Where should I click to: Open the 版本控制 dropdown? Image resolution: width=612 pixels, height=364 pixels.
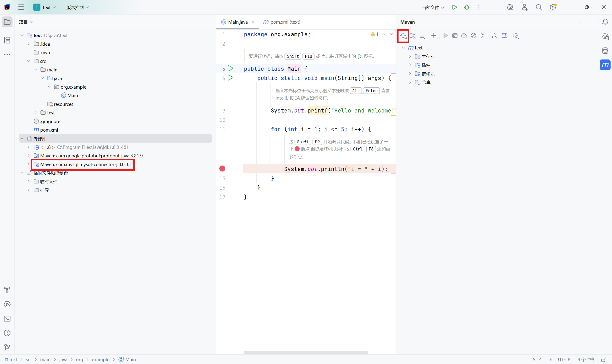click(77, 7)
